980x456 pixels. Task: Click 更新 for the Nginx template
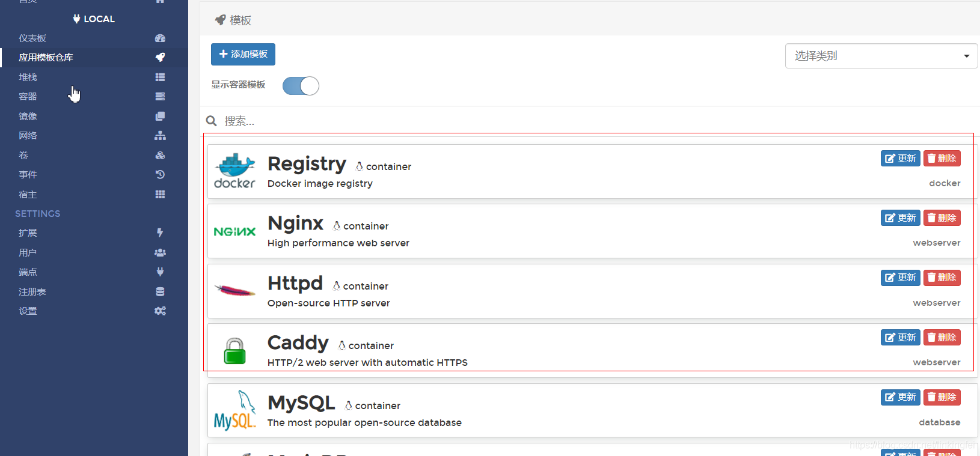(x=900, y=217)
